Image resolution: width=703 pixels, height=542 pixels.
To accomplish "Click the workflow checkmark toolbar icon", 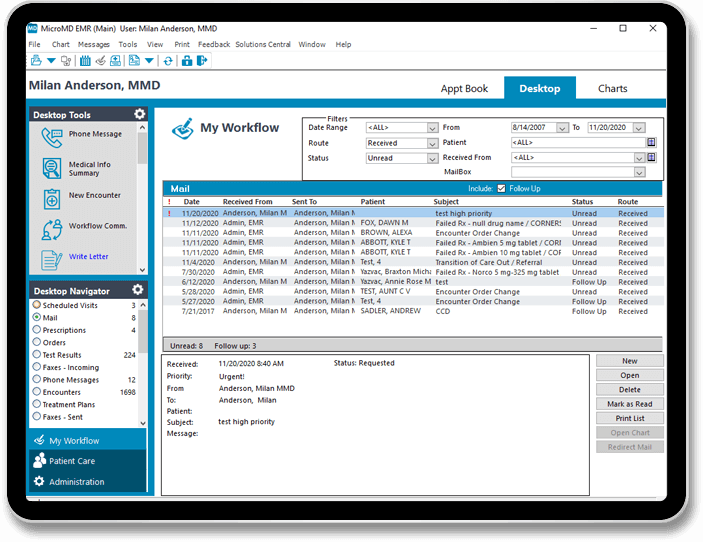I will (x=100, y=61).
